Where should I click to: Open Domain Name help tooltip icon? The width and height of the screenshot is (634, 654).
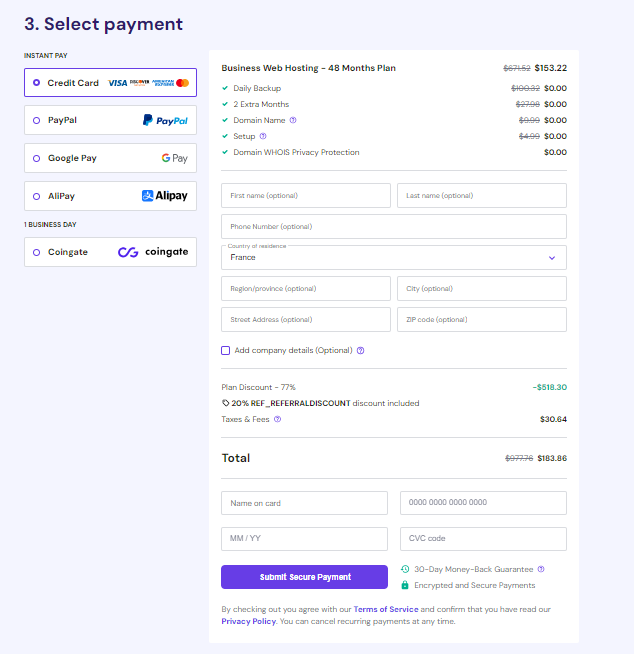[x=293, y=120]
